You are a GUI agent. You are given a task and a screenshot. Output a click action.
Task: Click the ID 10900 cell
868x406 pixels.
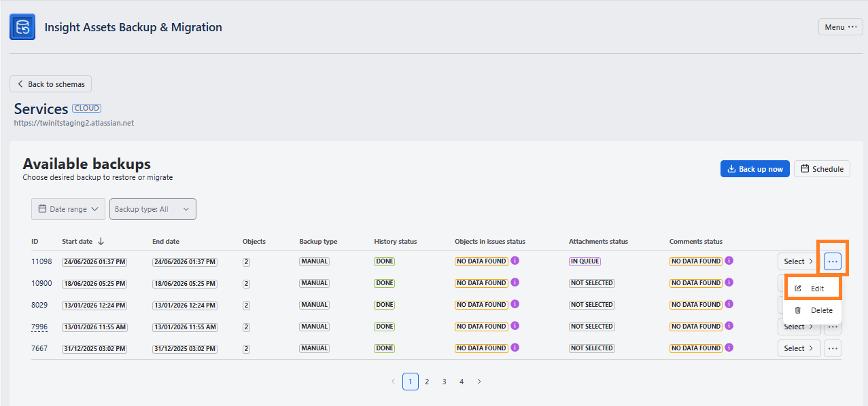(x=41, y=283)
